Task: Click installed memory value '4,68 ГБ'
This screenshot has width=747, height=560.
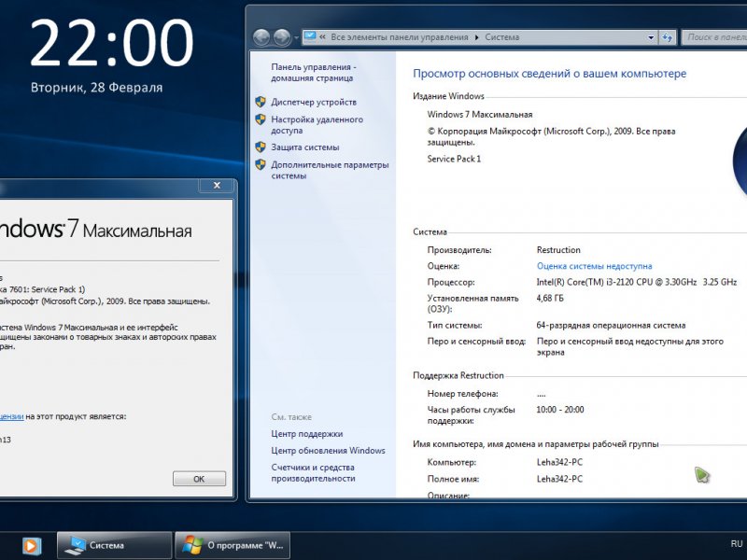Action: [550, 298]
